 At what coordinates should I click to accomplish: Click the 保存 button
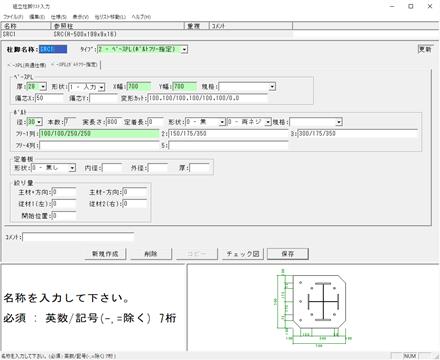(288, 254)
